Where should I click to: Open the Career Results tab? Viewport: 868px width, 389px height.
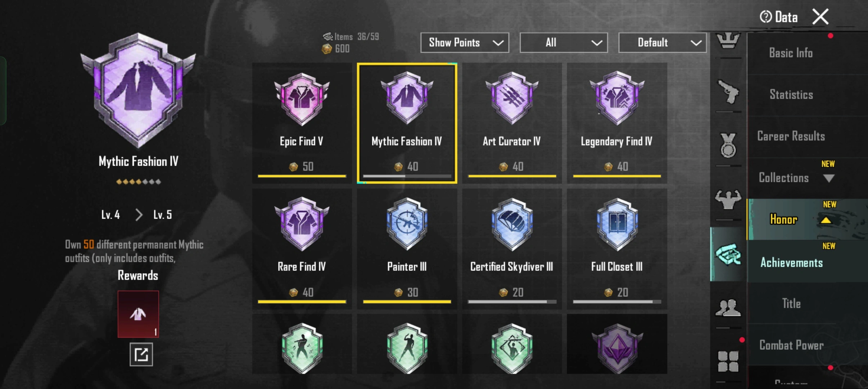tap(791, 136)
